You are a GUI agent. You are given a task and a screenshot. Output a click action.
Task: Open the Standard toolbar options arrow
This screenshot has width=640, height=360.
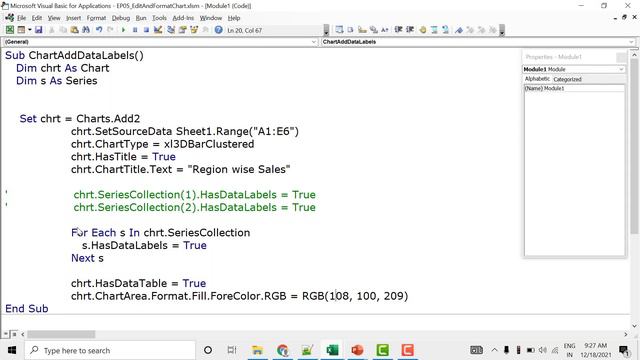click(326, 30)
